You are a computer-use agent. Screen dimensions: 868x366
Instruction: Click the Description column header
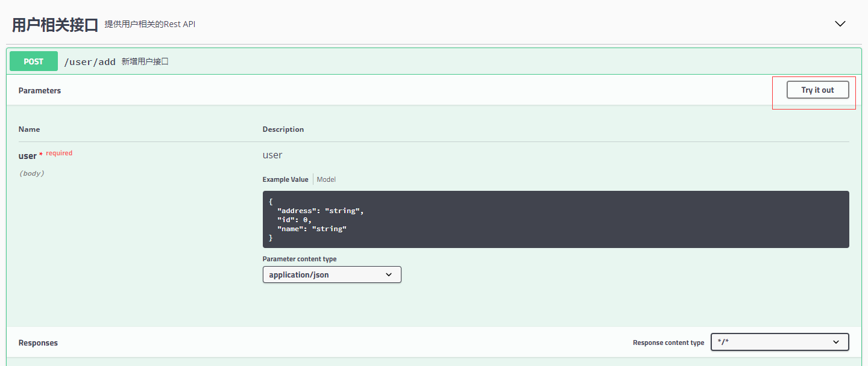tap(283, 129)
